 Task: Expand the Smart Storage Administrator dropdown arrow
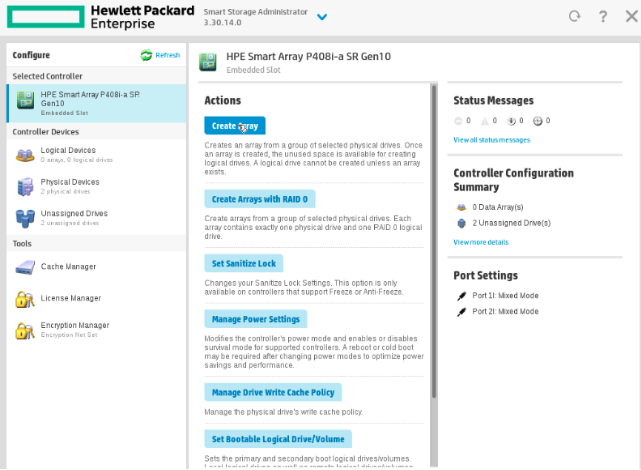(322, 17)
